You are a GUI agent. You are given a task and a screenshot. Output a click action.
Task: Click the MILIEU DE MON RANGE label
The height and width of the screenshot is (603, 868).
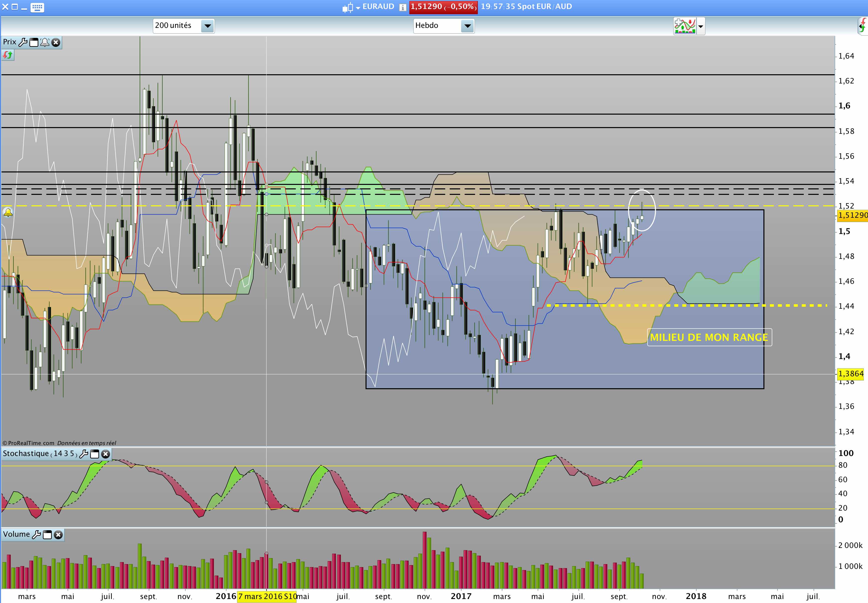[x=709, y=337]
